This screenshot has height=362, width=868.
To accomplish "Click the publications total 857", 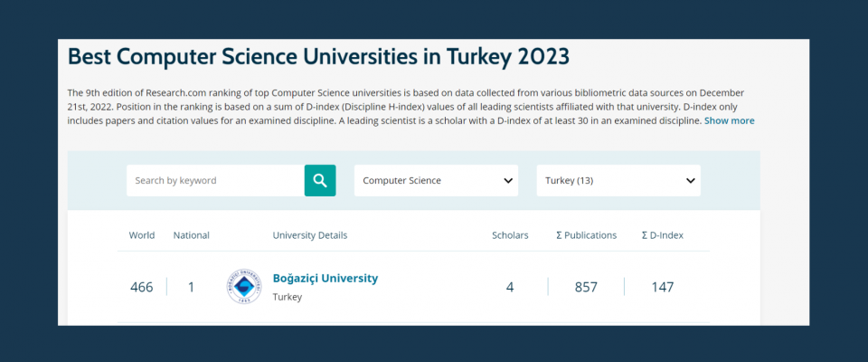I will [586, 287].
